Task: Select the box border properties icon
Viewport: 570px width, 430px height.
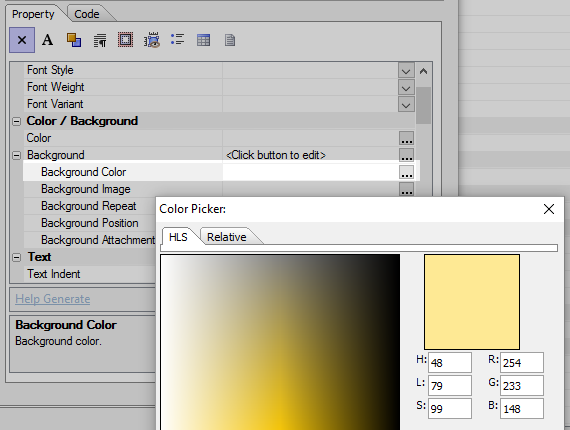Action: [125, 40]
